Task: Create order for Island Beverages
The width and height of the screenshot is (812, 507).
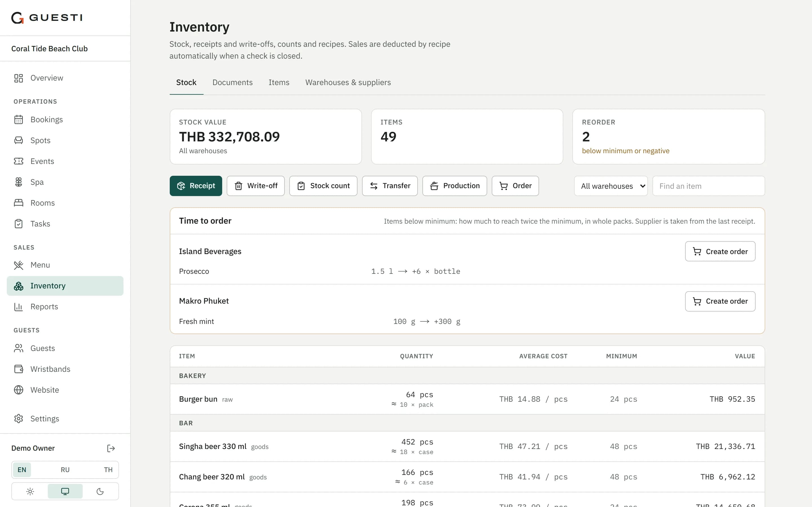Action: (720, 252)
